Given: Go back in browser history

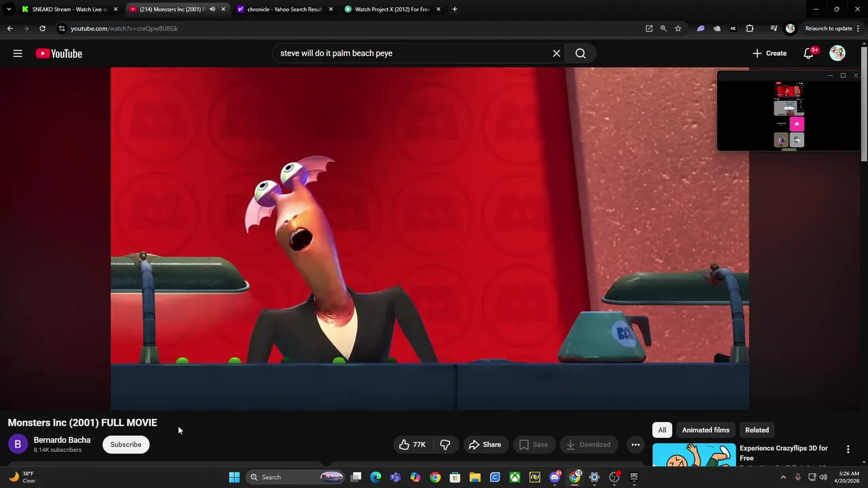Looking at the screenshot, I should [9, 28].
